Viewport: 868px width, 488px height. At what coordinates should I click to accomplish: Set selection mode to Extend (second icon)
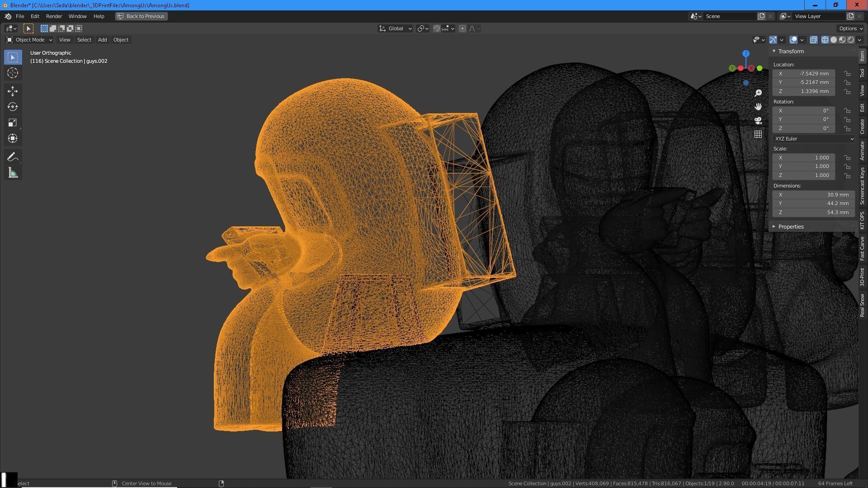click(53, 28)
